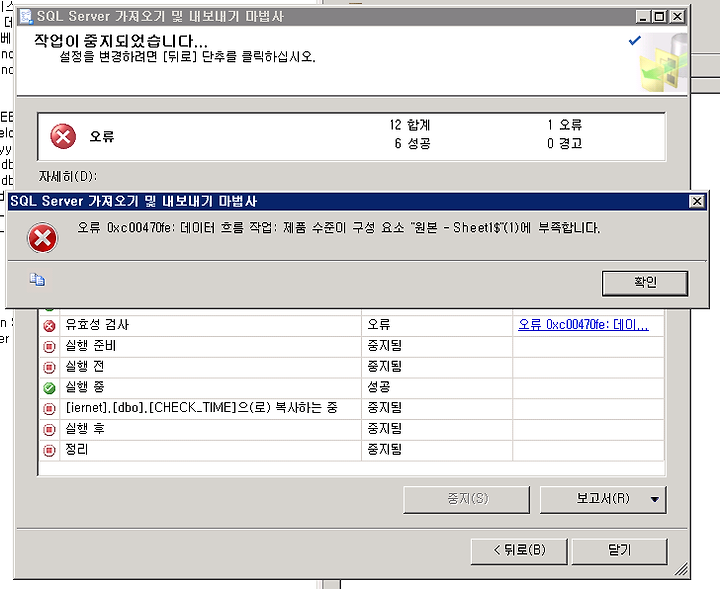Select the 실행 후 row text
Screen dimensions: 720x589
pos(85,428)
